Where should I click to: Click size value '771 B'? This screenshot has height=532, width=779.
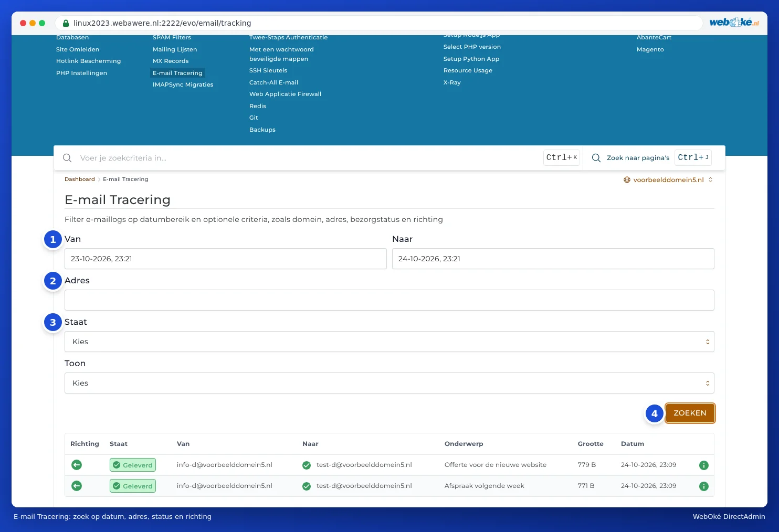586,486
